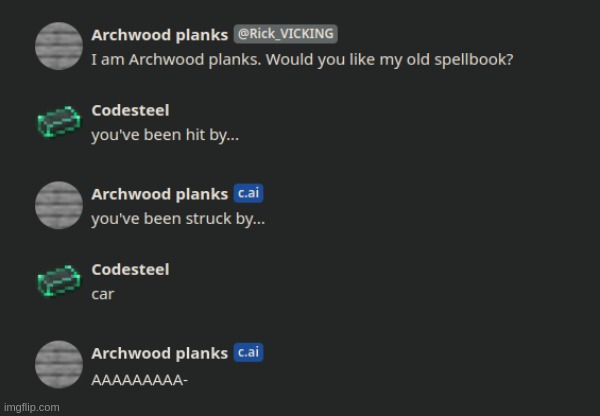Click Archwood planks avatar beside 'AAAAAAAAA-'

[59, 364]
